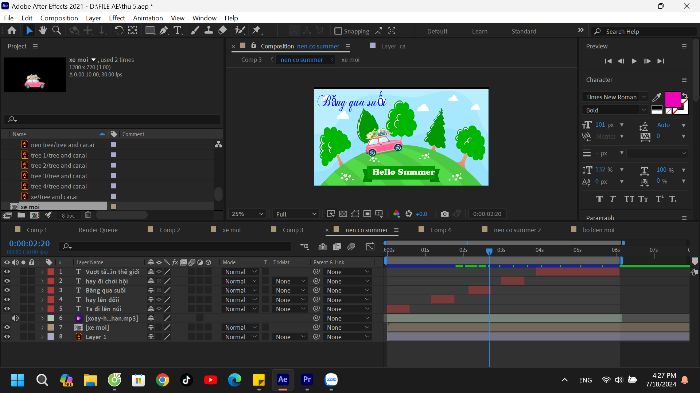Hide Layer 1 in the timeline
This screenshot has width=700, height=393.
pyautogui.click(x=7, y=337)
